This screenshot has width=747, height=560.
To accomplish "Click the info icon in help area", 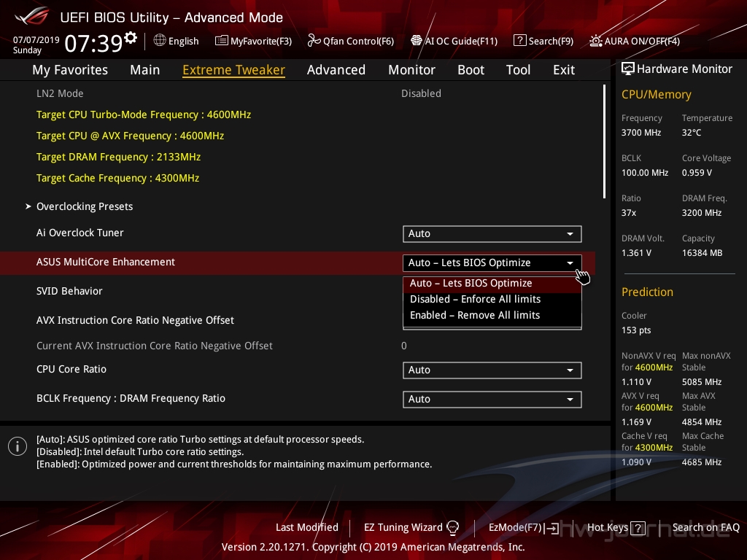I will pos(18,446).
